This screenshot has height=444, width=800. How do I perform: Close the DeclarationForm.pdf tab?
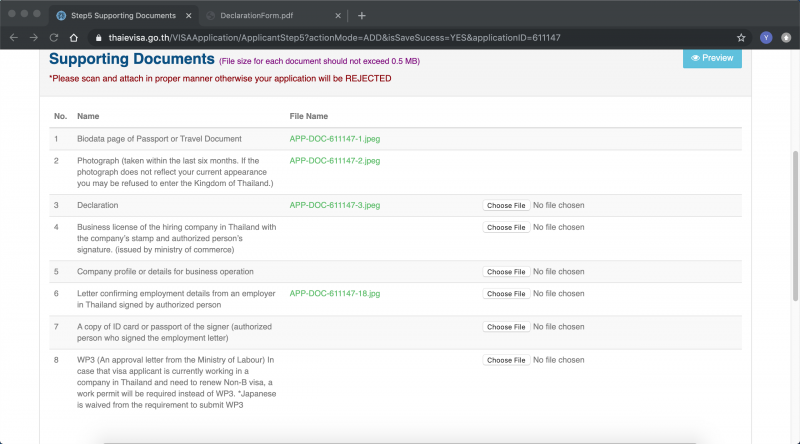tap(337, 16)
